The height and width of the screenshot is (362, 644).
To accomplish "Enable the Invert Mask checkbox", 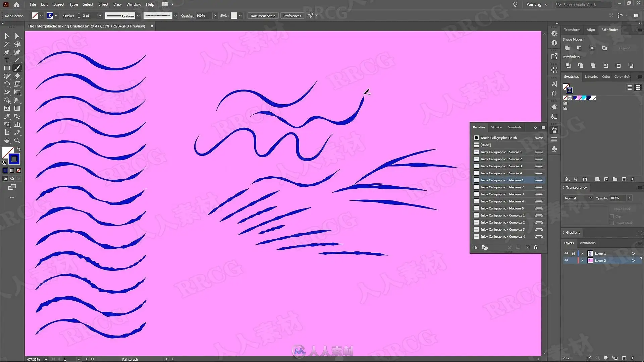I will pos(612,223).
